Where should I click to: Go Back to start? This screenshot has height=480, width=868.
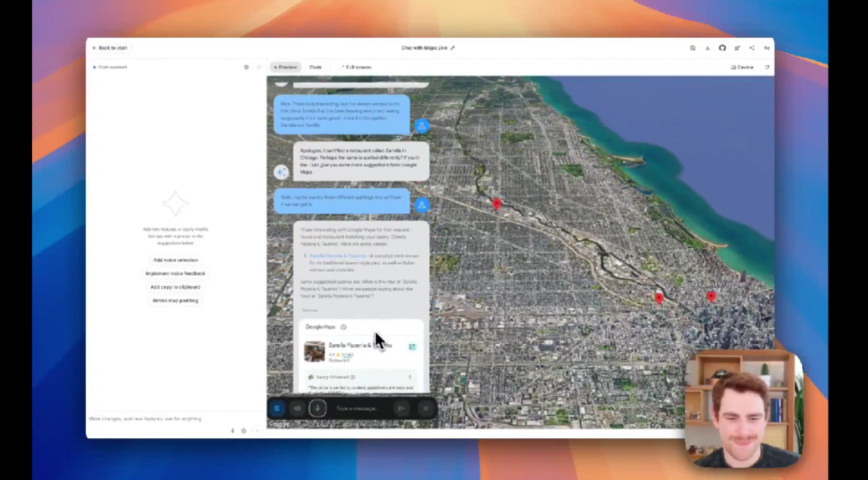[110, 48]
